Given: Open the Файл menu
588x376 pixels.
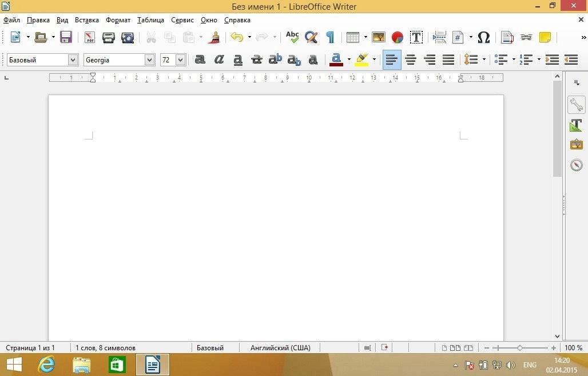Looking at the screenshot, I should click(x=11, y=20).
